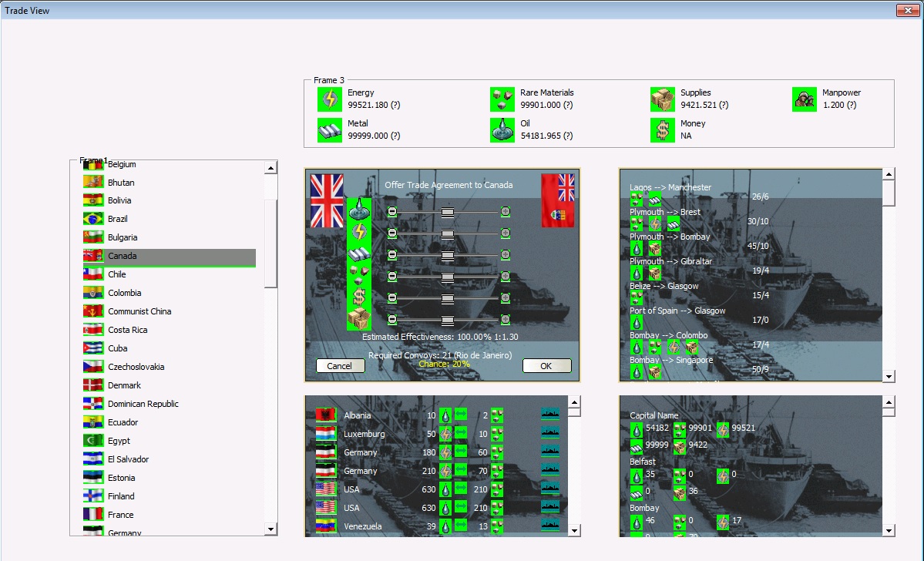The width and height of the screenshot is (924, 561).
Task: Click the energy icon on the Luxemburg trade row
Action: pos(445,434)
